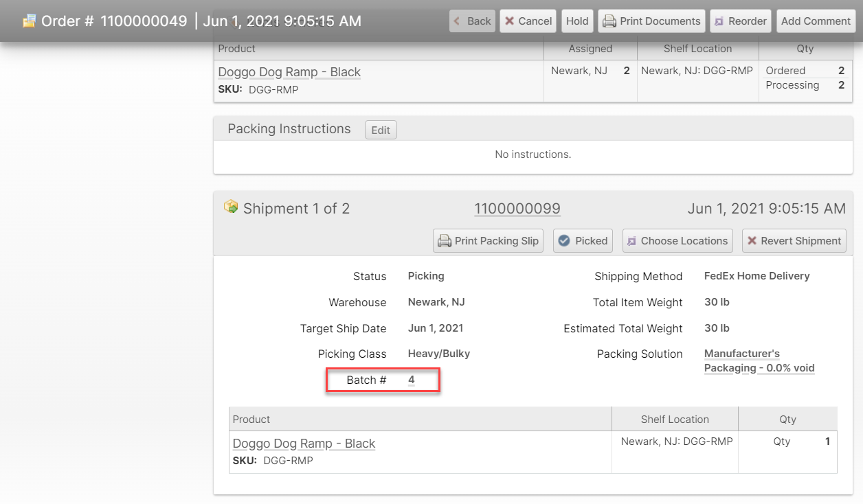Click the printer icon on Print Packing Slip
This screenshot has height=504, width=863.
point(445,241)
